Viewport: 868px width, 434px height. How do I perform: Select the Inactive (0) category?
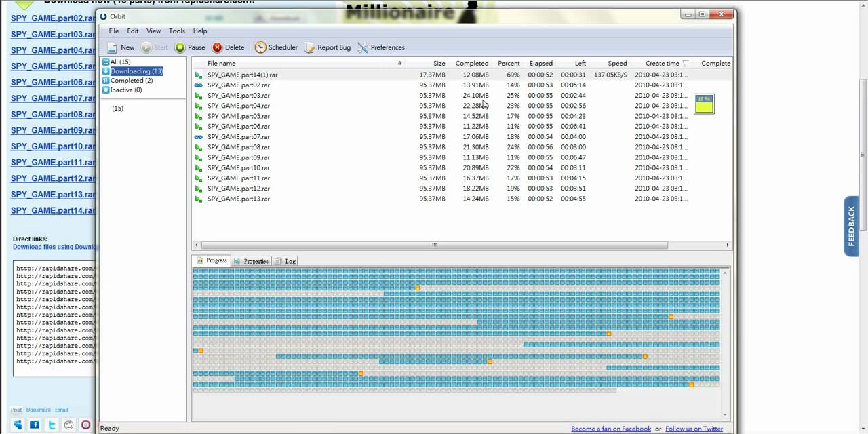pyautogui.click(x=122, y=90)
